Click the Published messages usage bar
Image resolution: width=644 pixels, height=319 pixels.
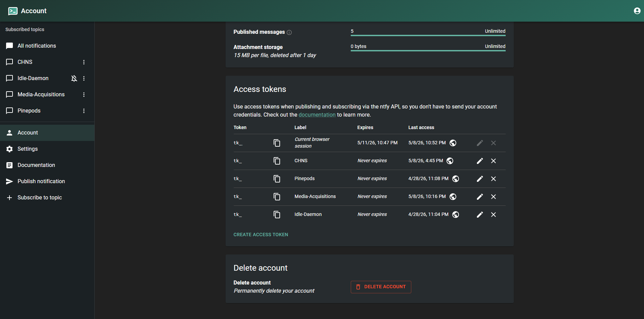point(428,35)
